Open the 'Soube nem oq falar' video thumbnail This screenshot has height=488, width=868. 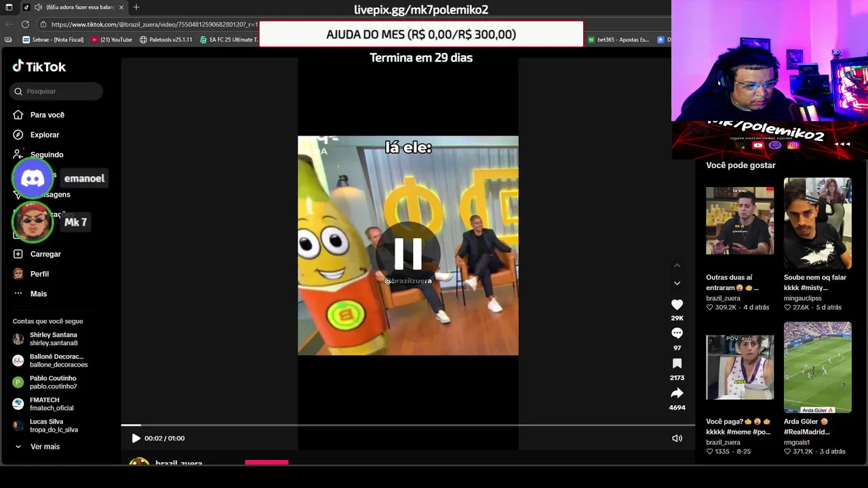pos(818,224)
